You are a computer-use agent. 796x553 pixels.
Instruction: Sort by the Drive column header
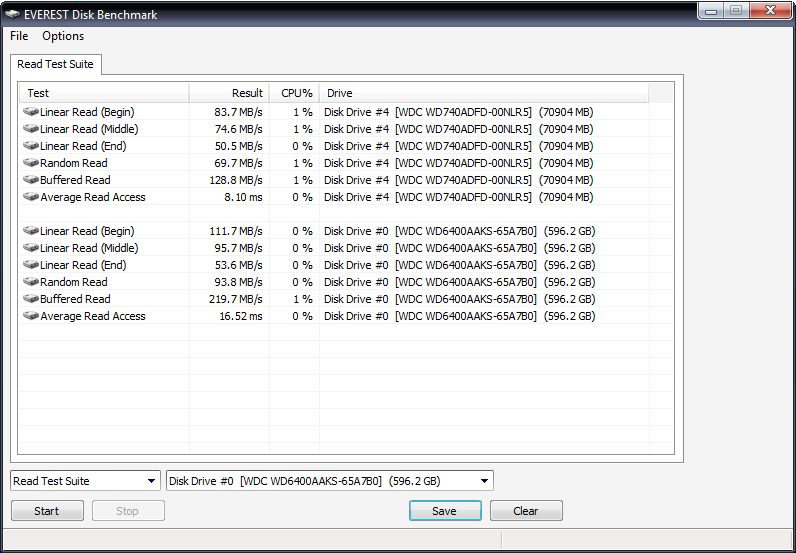(x=484, y=93)
